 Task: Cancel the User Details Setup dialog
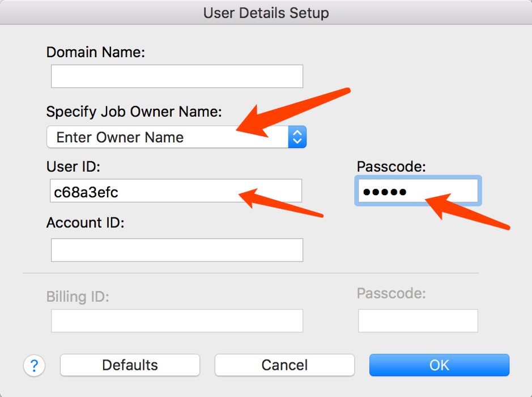pyautogui.click(x=284, y=365)
